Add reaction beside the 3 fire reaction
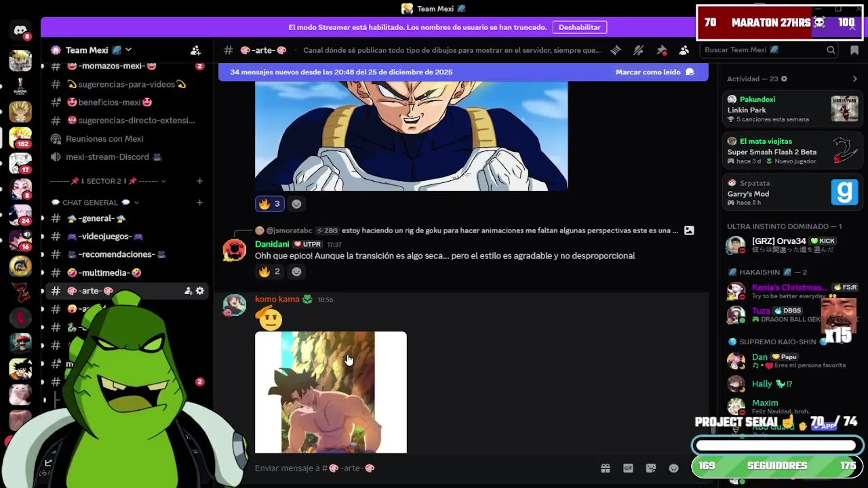Image resolution: width=868 pixels, height=488 pixels. click(296, 204)
